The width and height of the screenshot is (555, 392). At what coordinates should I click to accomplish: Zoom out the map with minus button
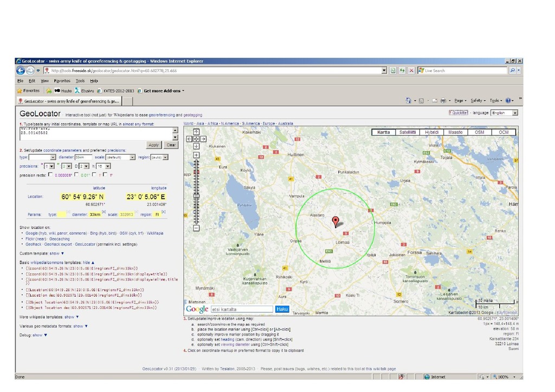click(196, 228)
